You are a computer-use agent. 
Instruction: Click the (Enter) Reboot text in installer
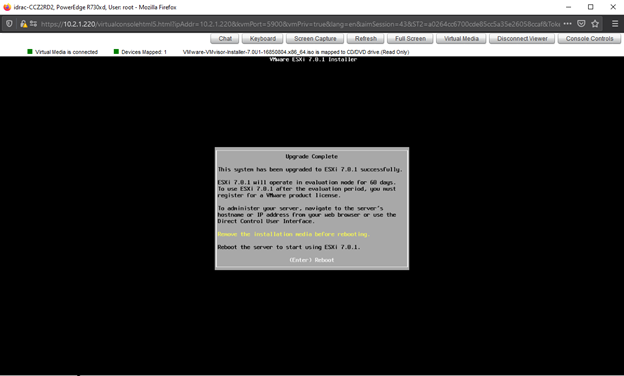click(312, 260)
